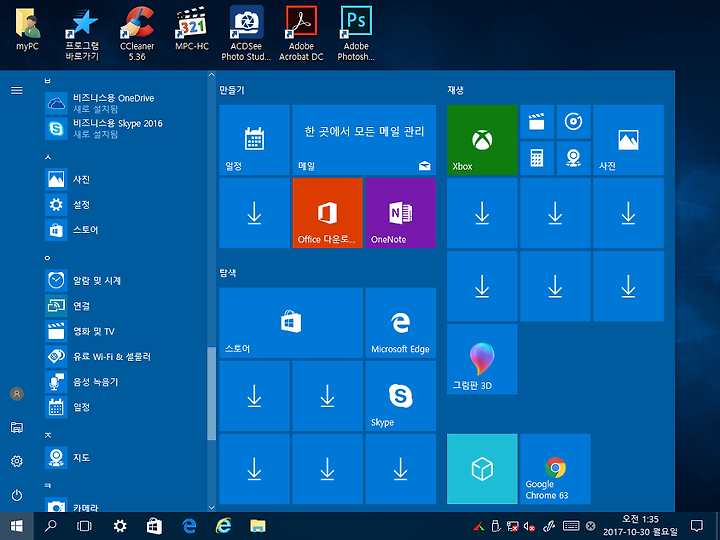
Task: Click the muted volume tray icon
Action: point(529,526)
